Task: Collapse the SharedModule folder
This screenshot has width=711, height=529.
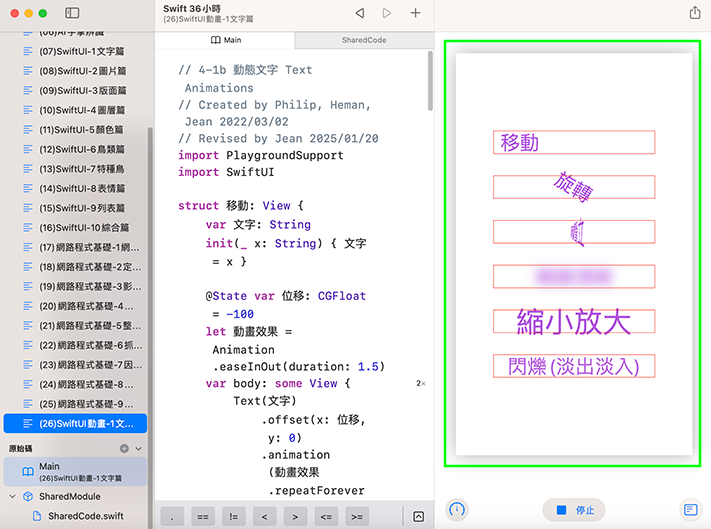Action: point(12,496)
